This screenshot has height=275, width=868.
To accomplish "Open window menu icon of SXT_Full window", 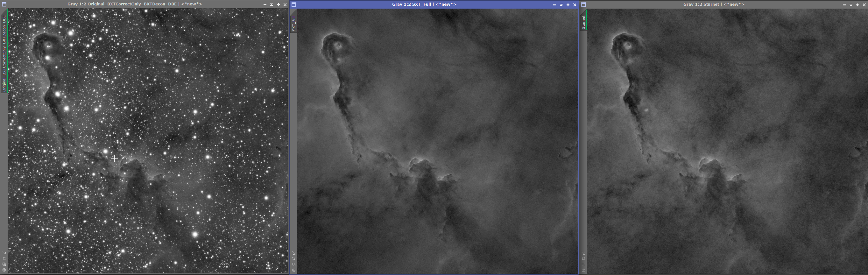I will coord(294,5).
